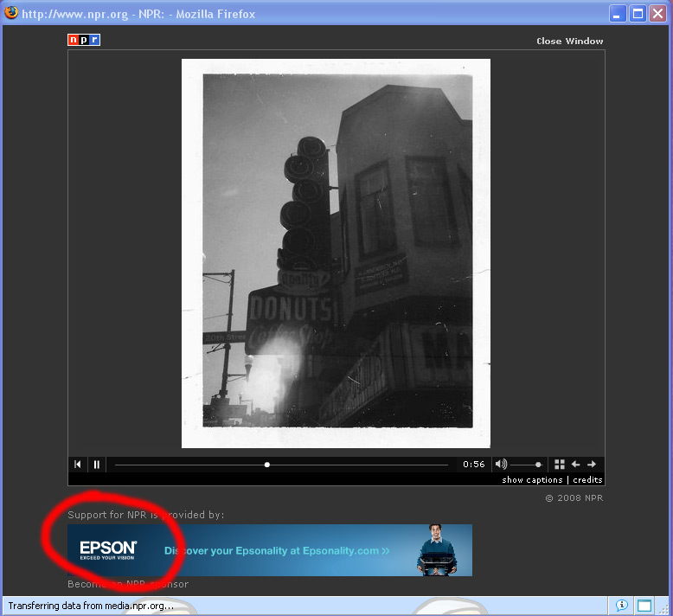Viewport: 673px width, 616px height.
Task: Go to the previous photo with left arrow
Action: point(575,465)
